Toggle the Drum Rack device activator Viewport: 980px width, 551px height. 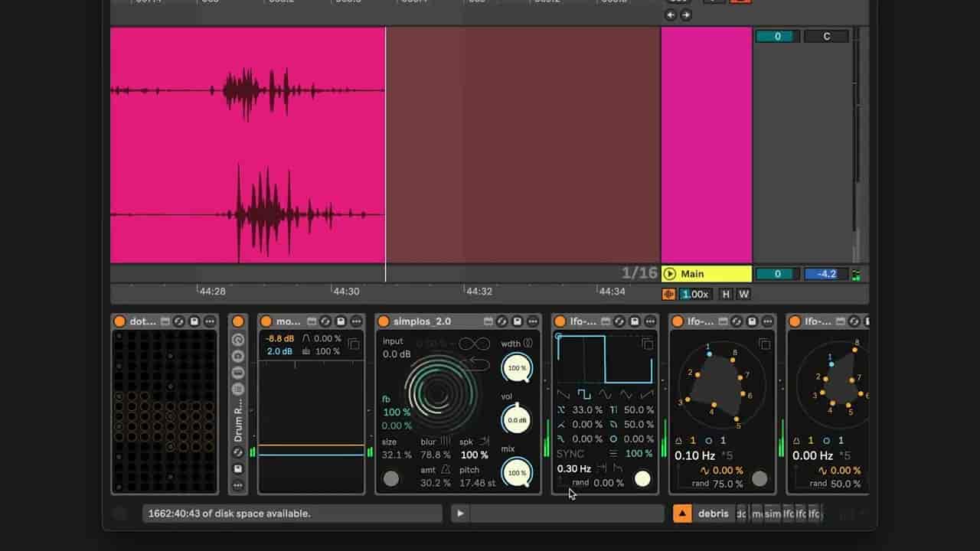pos(238,321)
